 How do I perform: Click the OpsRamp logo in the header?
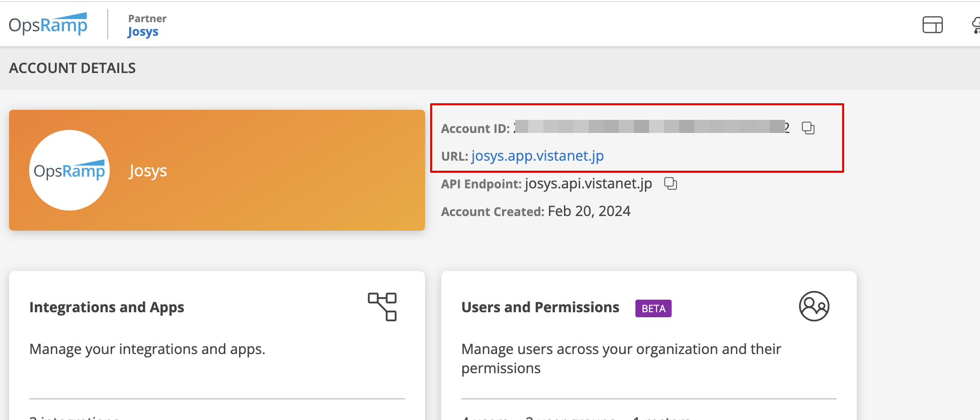coord(48,24)
